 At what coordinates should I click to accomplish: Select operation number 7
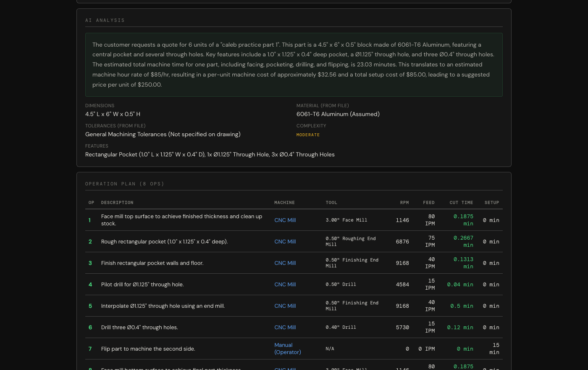(90, 349)
